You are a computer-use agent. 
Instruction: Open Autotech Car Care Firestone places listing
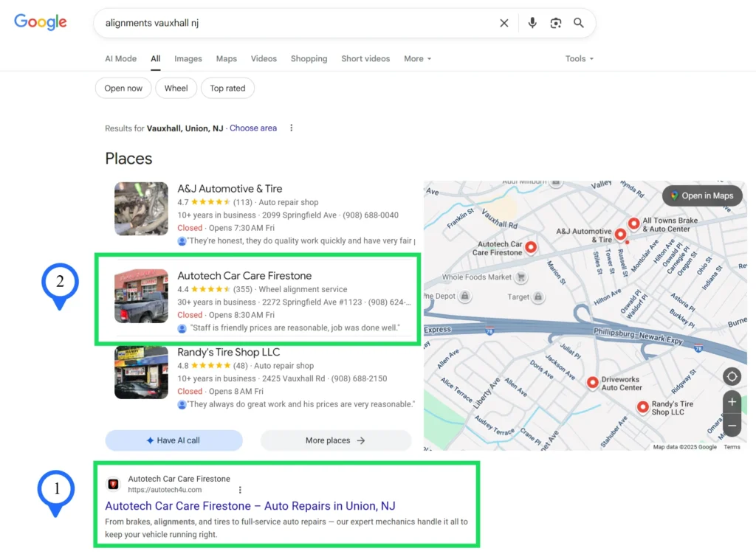tap(244, 276)
